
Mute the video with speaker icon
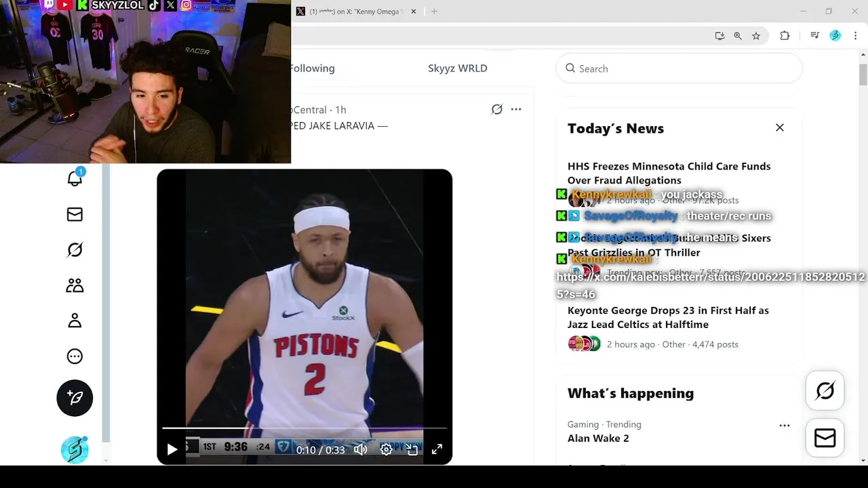coord(360,449)
